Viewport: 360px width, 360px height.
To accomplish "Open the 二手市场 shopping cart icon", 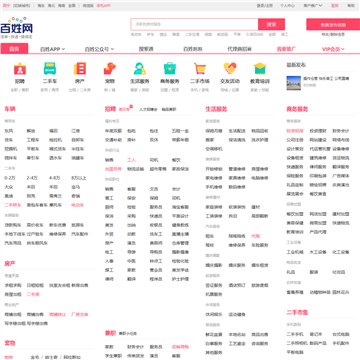I will [200, 68].
